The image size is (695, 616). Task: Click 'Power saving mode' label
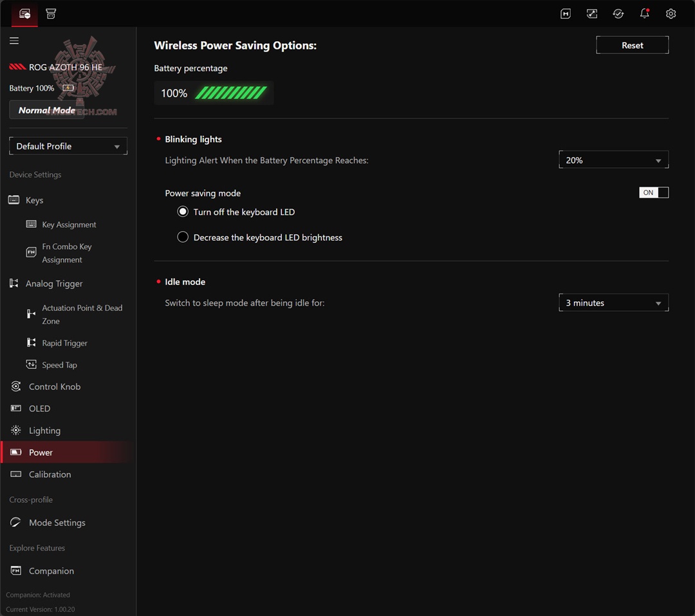(x=203, y=193)
